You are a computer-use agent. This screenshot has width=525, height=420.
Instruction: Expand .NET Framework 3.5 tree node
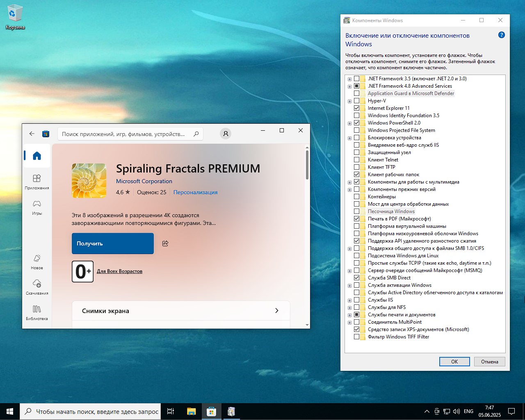coord(349,79)
